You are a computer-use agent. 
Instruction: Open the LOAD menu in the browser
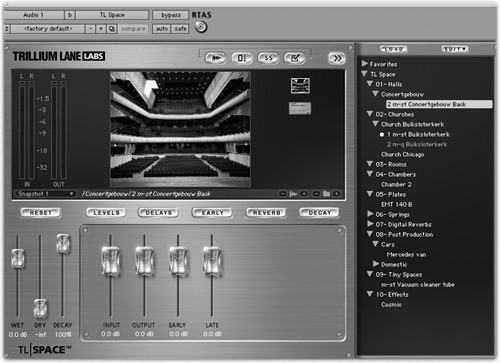tap(394, 49)
